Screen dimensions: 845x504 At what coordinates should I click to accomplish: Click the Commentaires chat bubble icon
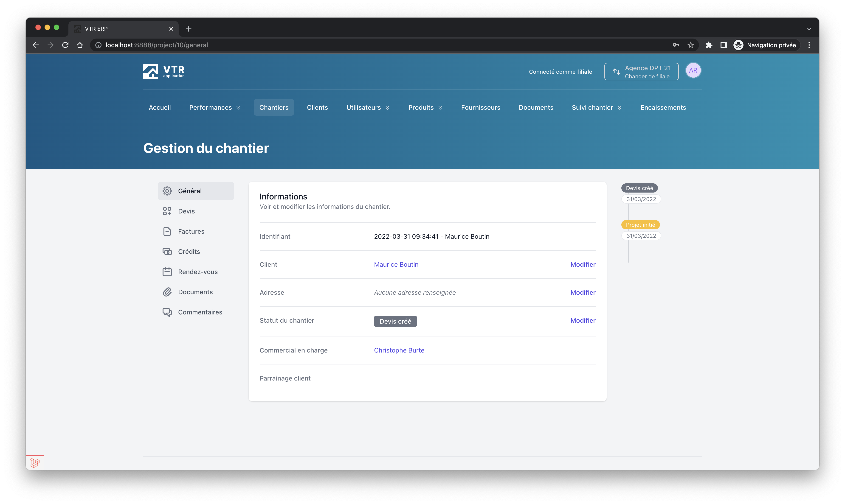167,312
